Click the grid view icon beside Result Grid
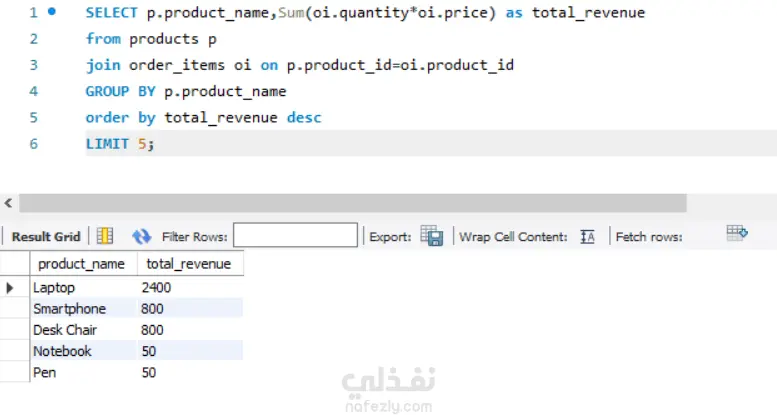The width and height of the screenshot is (777, 415). point(105,237)
